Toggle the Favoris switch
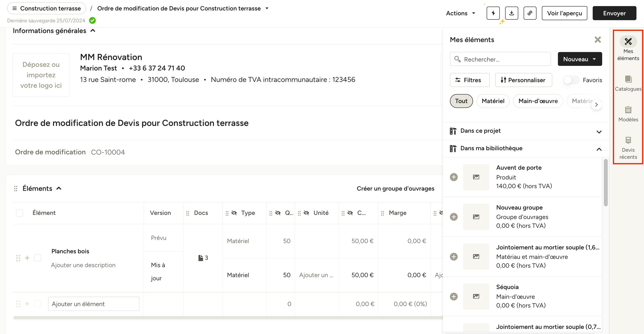This screenshot has height=334, width=644. point(571,80)
